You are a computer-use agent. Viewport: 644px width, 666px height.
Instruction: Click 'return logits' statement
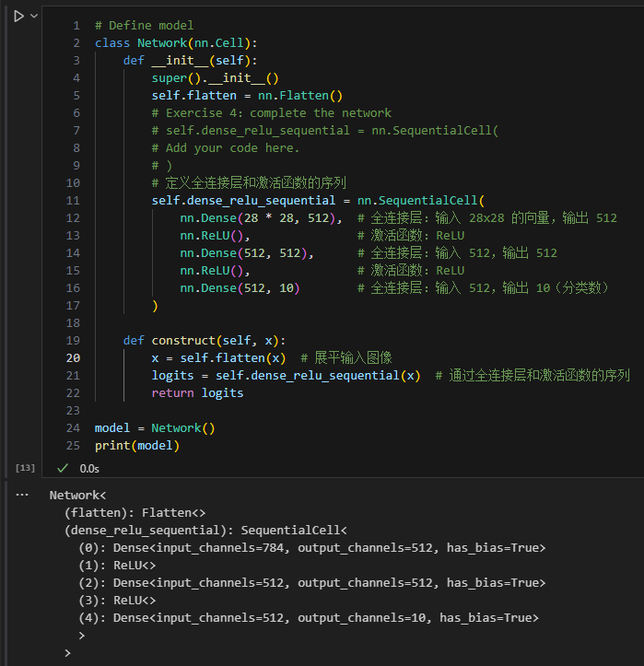point(197,393)
